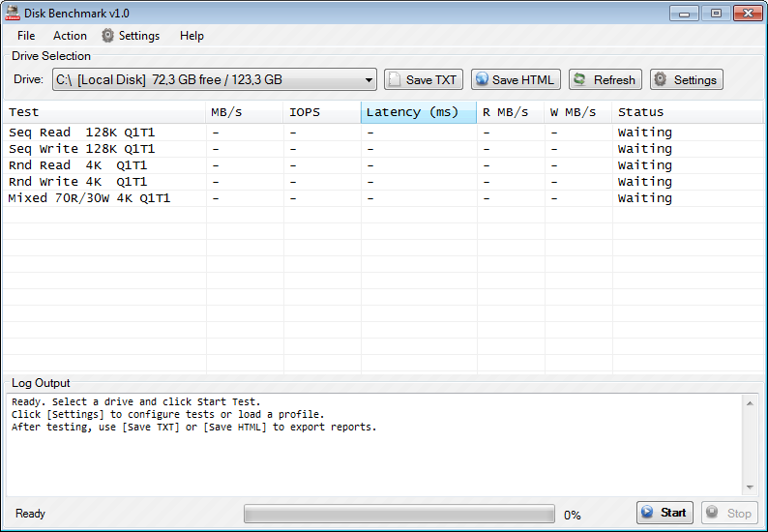768x532 pixels.
Task: Click the Refresh drives button
Action: (606, 80)
